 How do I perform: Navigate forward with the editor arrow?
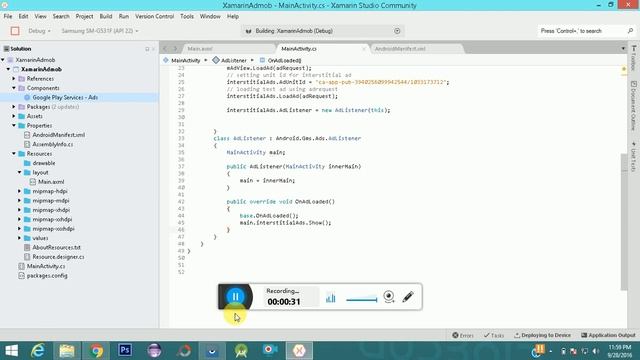(176, 49)
